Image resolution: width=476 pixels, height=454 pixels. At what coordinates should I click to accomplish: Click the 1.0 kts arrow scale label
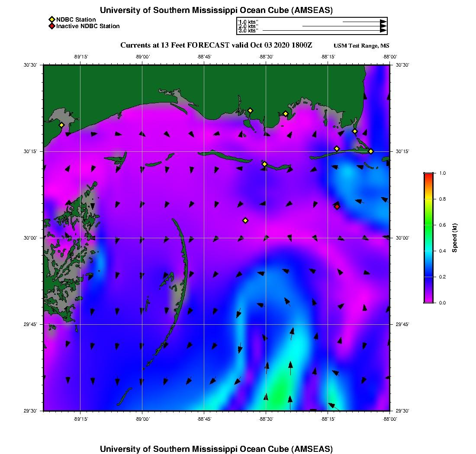click(248, 22)
